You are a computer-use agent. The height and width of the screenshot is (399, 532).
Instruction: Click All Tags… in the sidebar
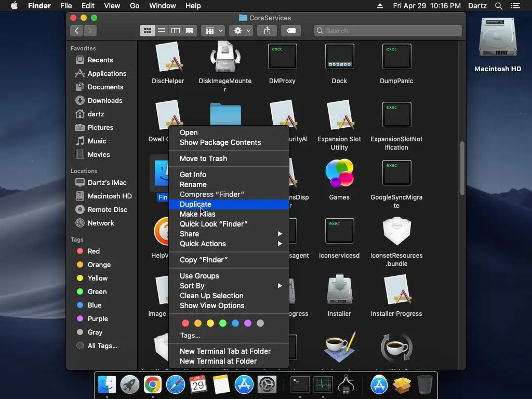coord(102,345)
